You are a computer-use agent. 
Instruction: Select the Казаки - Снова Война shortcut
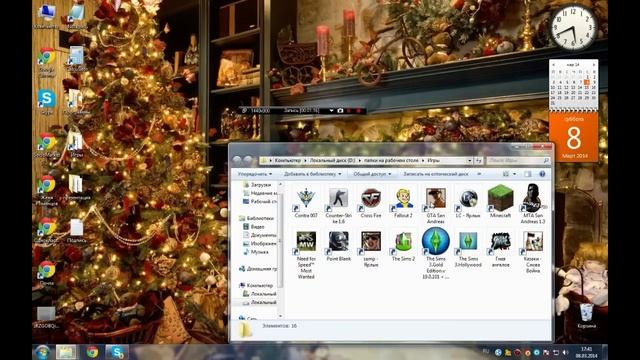533,252
